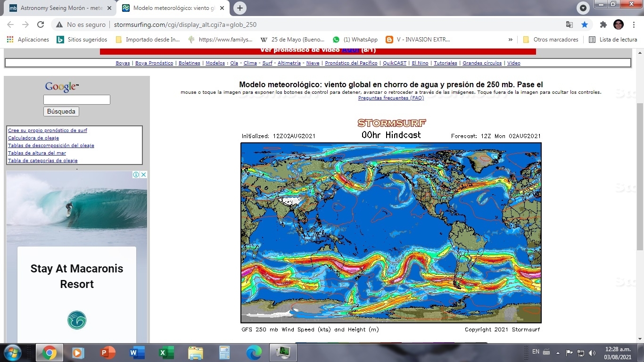Open the familys... bookmark
The image size is (644, 362).
220,40
